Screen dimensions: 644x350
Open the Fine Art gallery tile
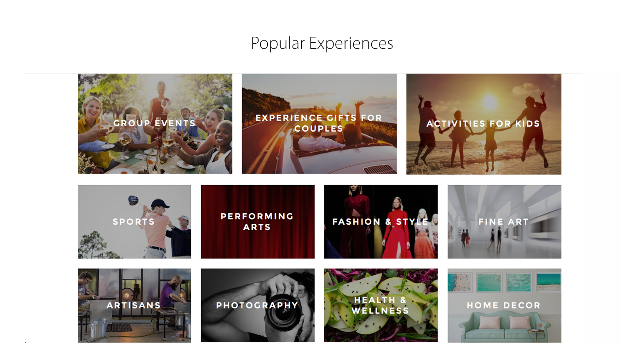click(x=504, y=239)
